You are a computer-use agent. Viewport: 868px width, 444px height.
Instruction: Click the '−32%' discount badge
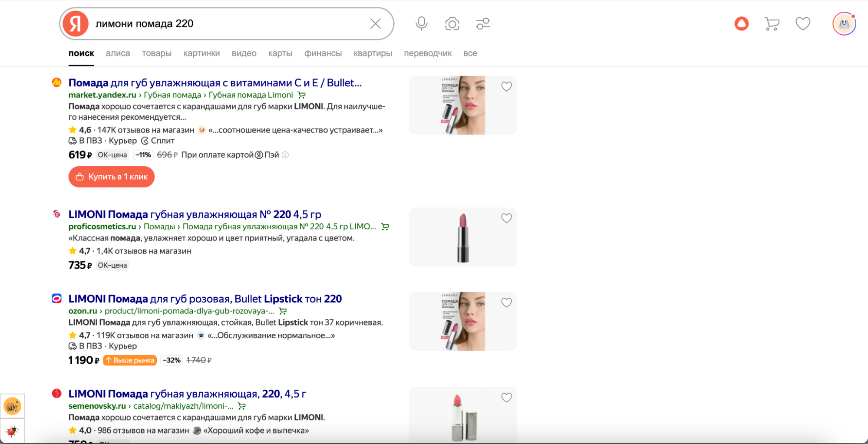point(172,360)
